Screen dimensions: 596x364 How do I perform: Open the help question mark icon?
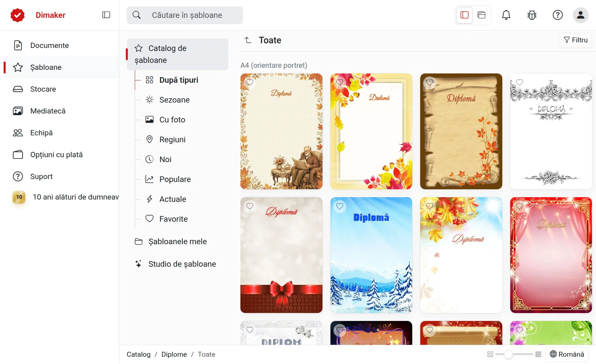pyautogui.click(x=558, y=15)
